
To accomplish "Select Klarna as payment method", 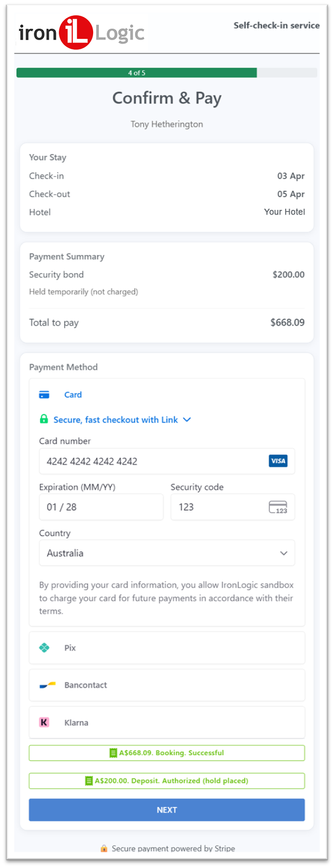I will coord(167,722).
